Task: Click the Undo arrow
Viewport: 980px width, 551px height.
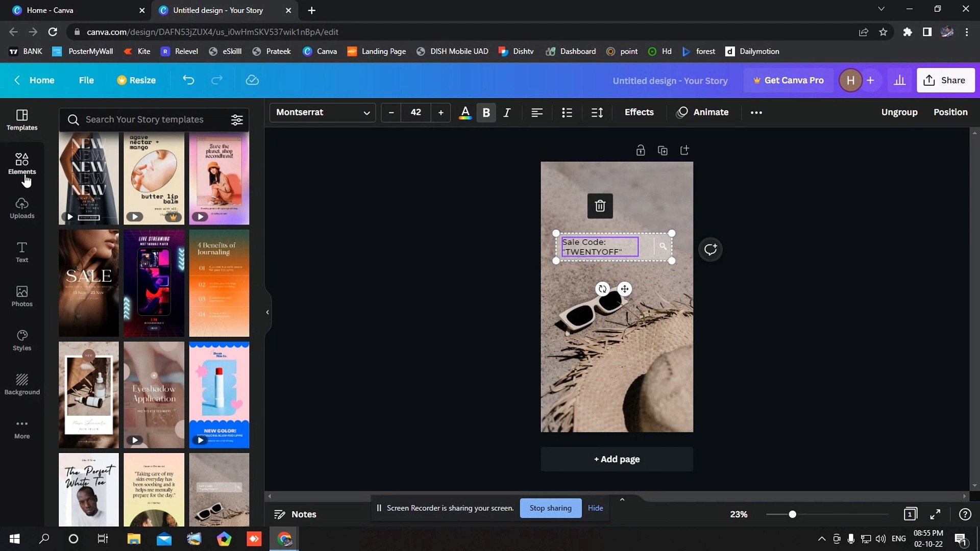Action: 188,80
